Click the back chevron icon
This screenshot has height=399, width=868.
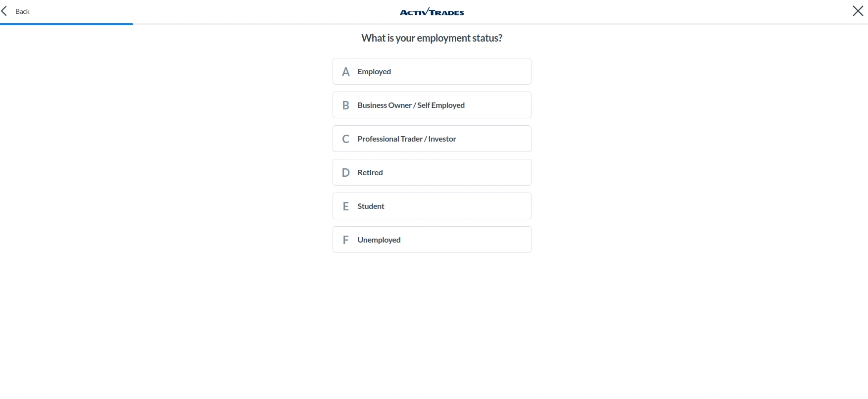point(4,10)
